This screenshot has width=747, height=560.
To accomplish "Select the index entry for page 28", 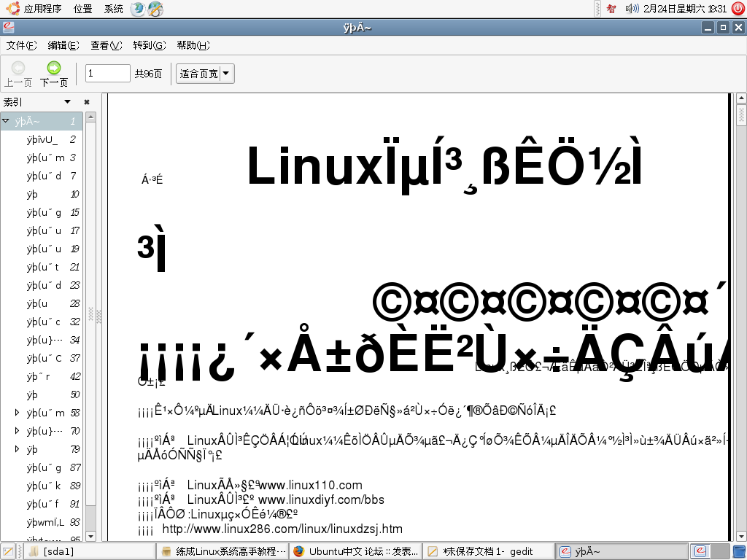I will (x=42, y=303).
